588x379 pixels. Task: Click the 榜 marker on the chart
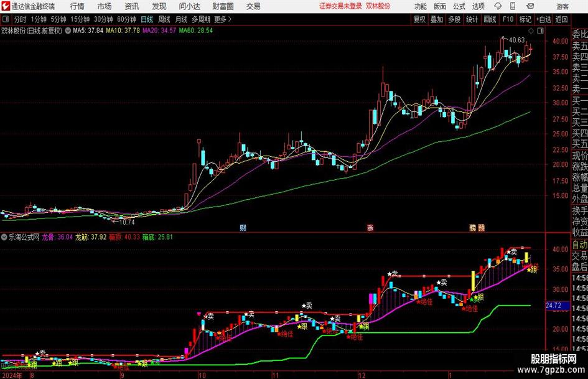pos(472,227)
